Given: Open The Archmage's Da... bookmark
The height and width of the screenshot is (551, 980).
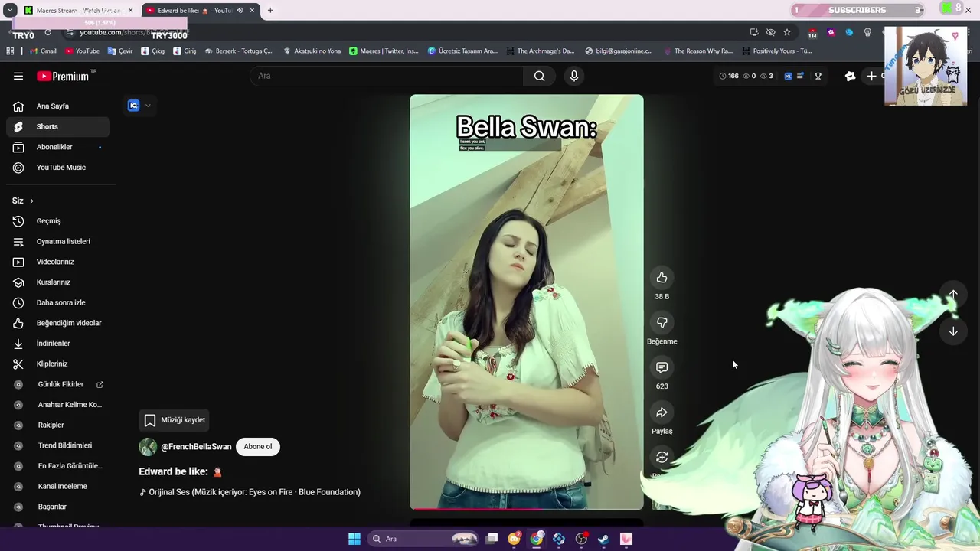Looking at the screenshot, I should [x=539, y=51].
